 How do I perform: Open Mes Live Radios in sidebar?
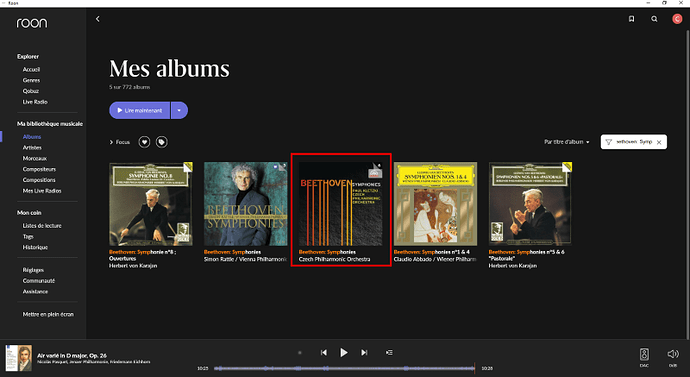point(42,190)
